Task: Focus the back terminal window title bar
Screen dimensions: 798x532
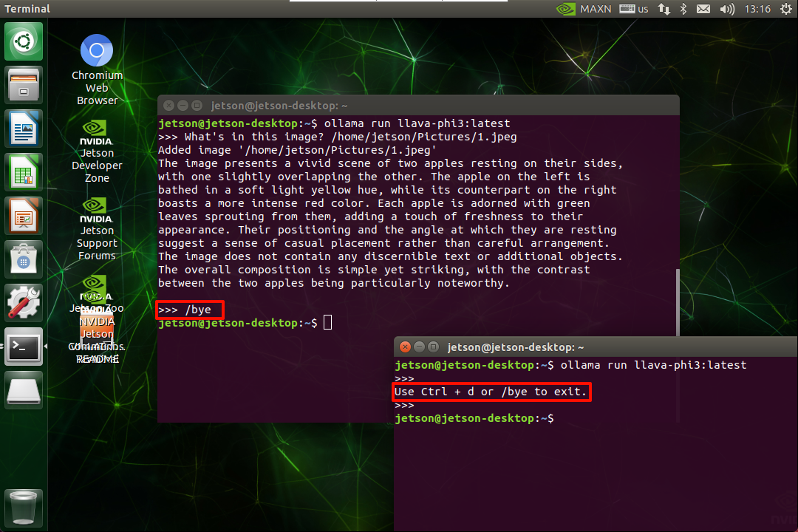Action: [x=418, y=106]
